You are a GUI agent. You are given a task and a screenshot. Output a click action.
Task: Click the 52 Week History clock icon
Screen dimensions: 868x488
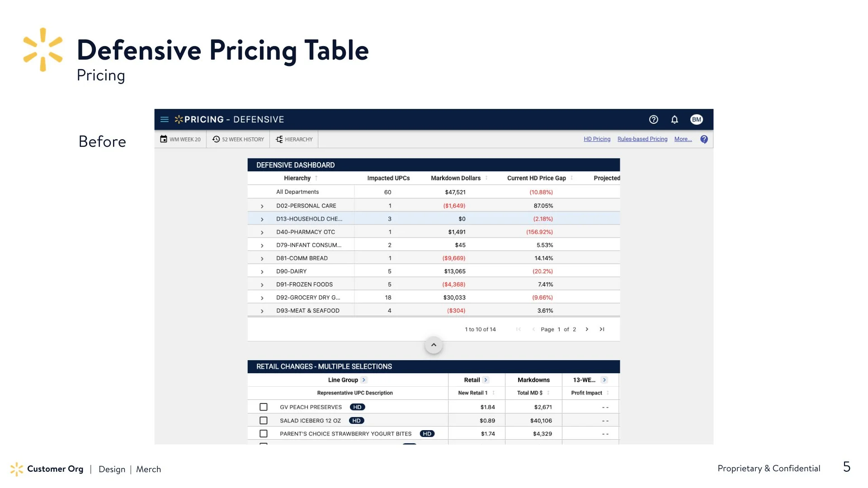(216, 139)
